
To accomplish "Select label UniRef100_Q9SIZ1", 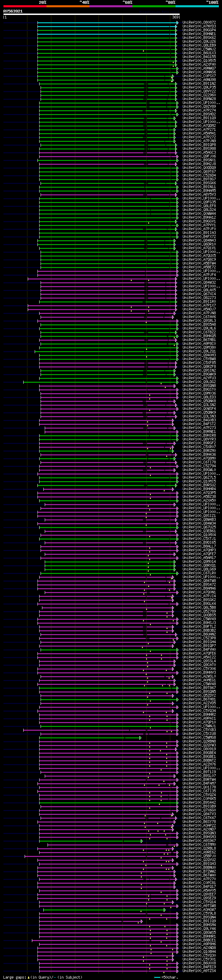I will 199,516.
